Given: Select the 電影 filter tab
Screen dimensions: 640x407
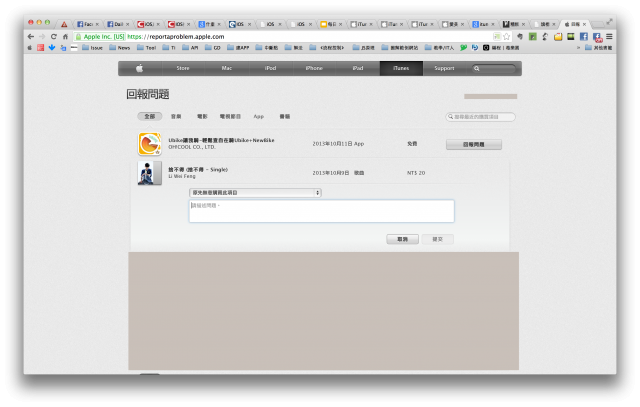Looking at the screenshot, I should [202, 116].
